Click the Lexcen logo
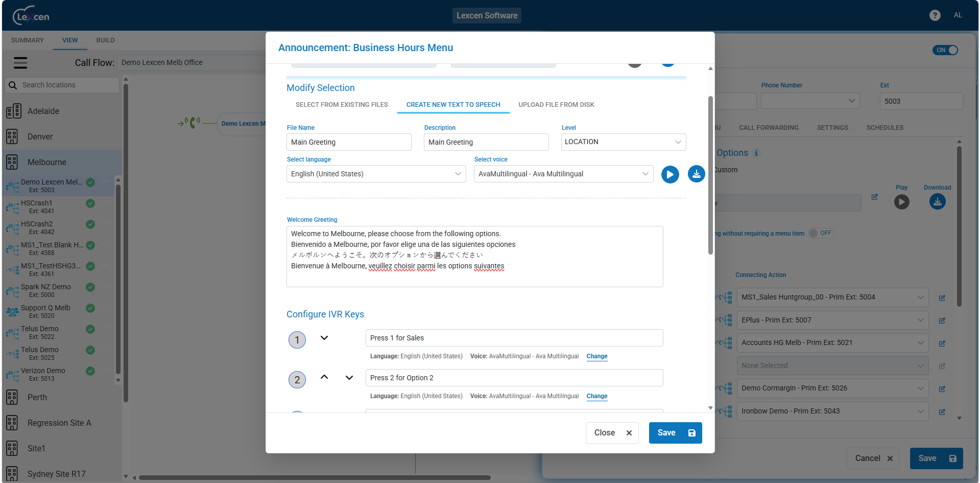 (32, 16)
